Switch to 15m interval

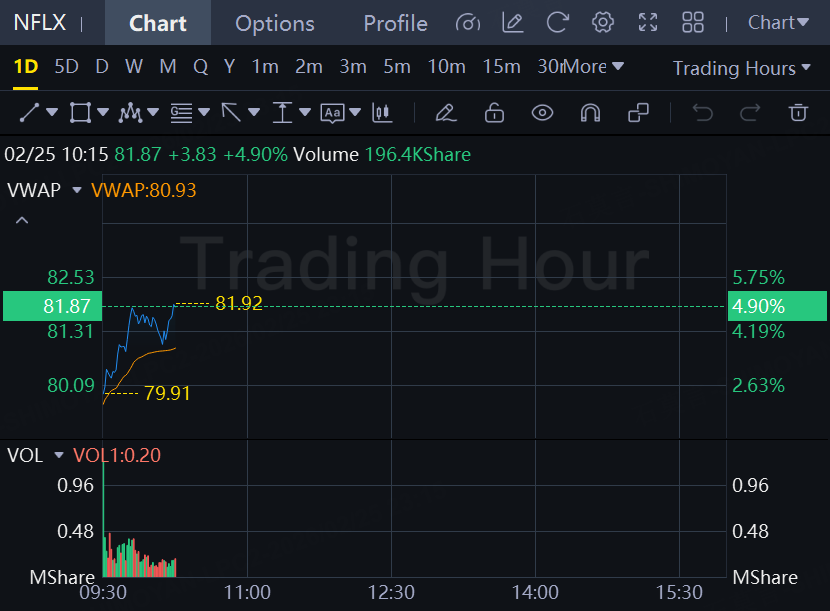tap(501, 67)
